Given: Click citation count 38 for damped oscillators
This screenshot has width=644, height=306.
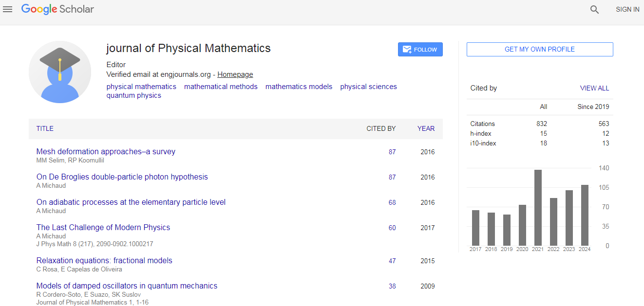Looking at the screenshot, I should tap(392, 286).
